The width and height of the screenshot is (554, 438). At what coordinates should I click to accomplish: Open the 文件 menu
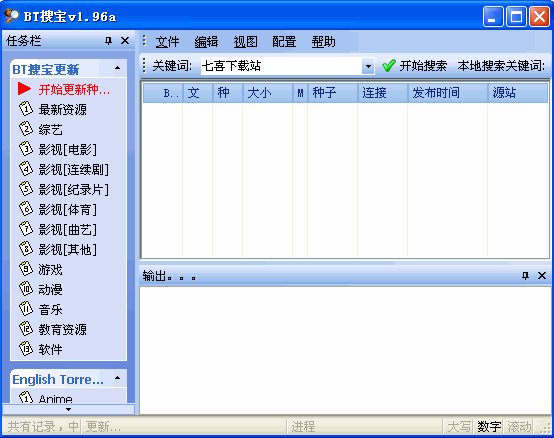coord(167,42)
